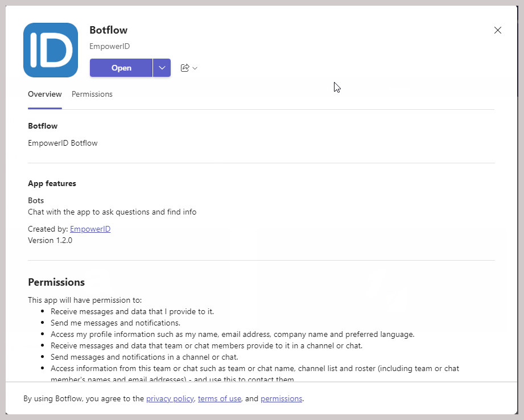
Task: Close the Botflow app details dialog
Action: click(497, 30)
